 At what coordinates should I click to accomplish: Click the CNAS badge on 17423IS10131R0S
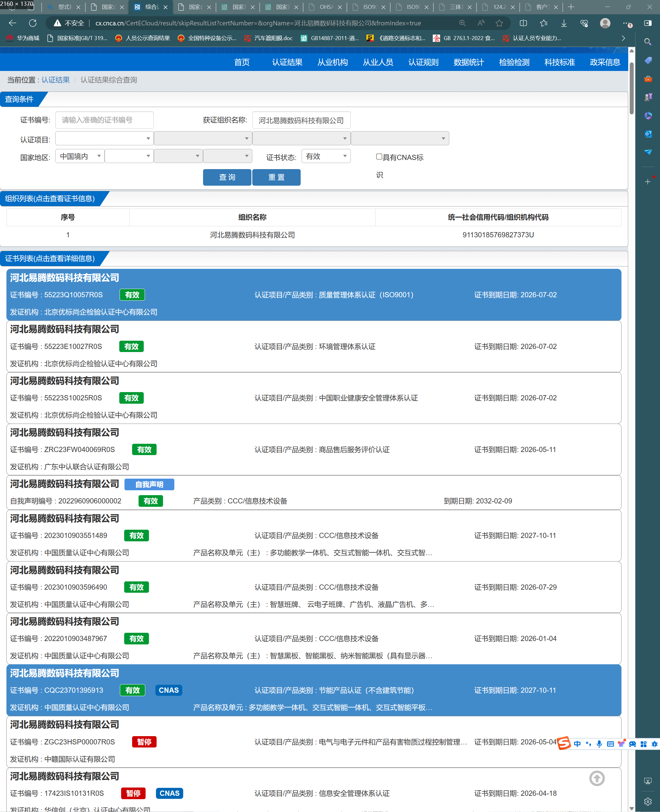point(169,793)
